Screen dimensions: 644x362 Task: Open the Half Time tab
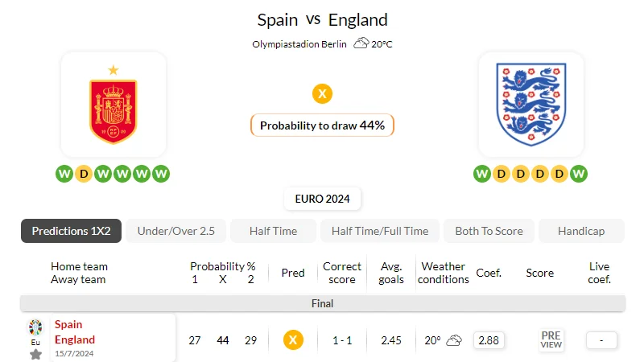(x=273, y=231)
